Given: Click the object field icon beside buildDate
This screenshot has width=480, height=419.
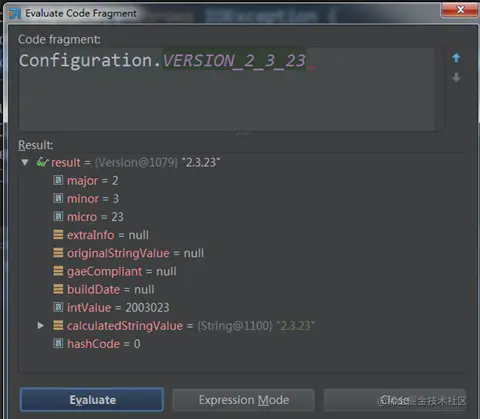Looking at the screenshot, I should point(58,289).
